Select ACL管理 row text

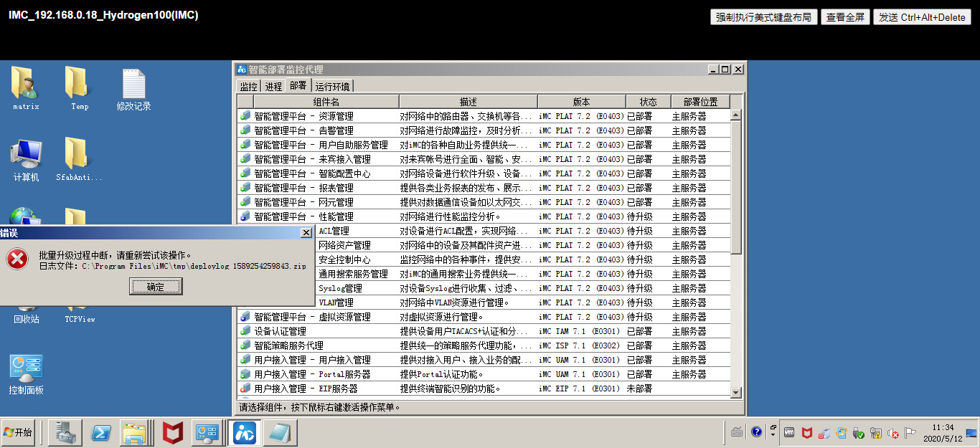pyautogui.click(x=334, y=231)
